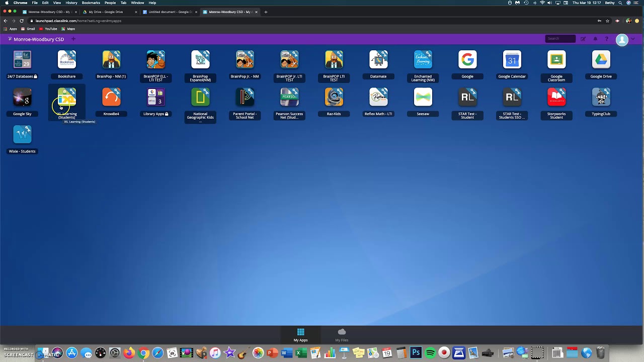Launch Google Sky app
Image resolution: width=644 pixels, height=362 pixels.
click(x=22, y=98)
